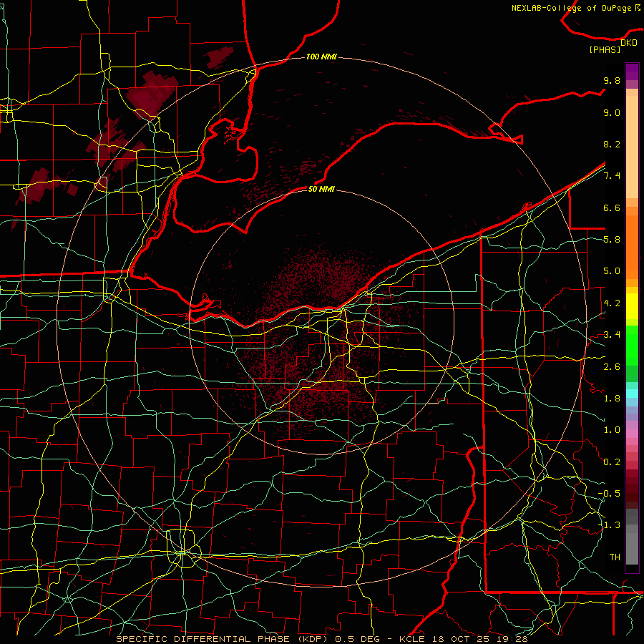The image size is (644, 644).
Task: Select the 9.0 value on the scale
Action: (612, 113)
